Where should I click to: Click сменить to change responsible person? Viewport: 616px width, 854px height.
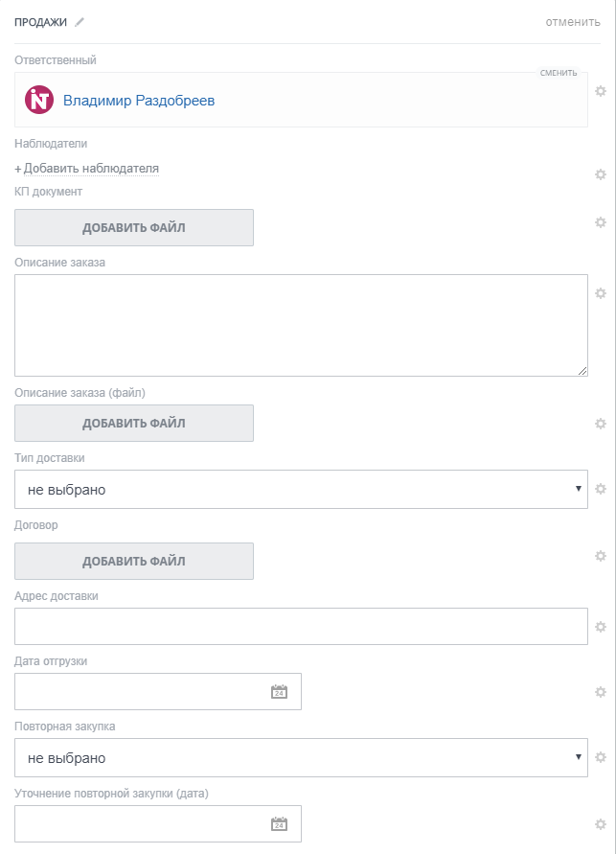(559, 73)
